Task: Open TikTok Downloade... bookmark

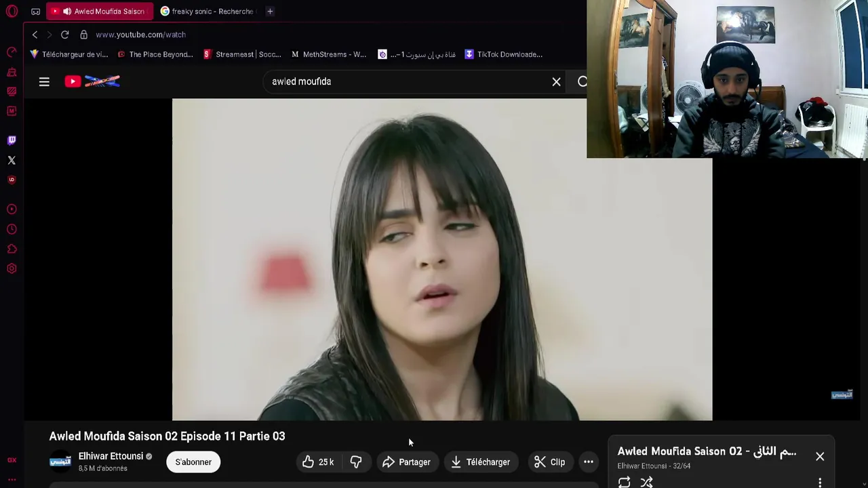Action: pyautogui.click(x=503, y=54)
